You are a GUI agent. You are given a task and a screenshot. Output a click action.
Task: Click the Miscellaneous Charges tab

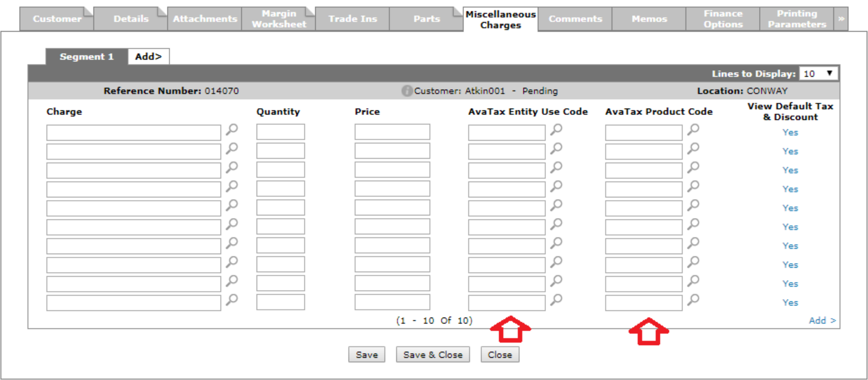click(501, 20)
